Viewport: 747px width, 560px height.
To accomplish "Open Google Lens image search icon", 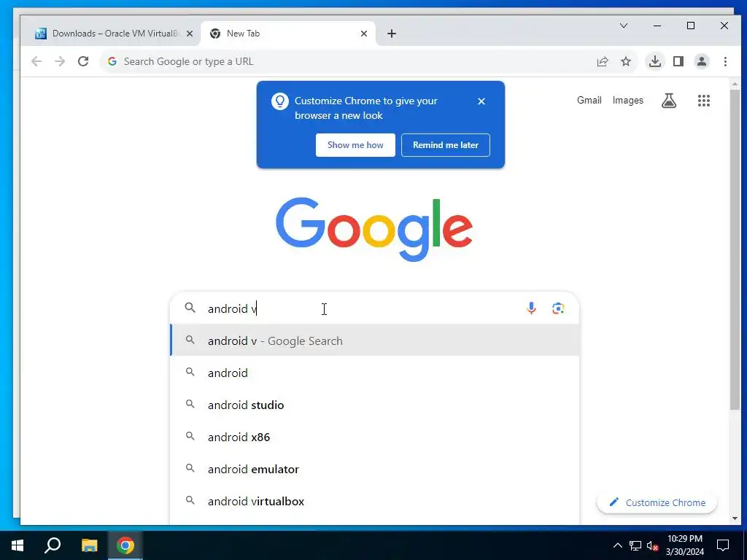I will [x=558, y=308].
